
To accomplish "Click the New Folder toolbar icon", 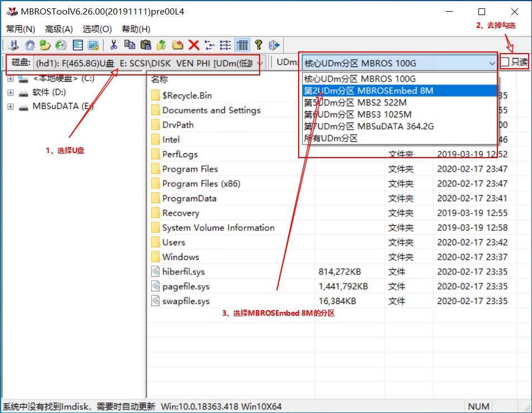I will [178, 45].
